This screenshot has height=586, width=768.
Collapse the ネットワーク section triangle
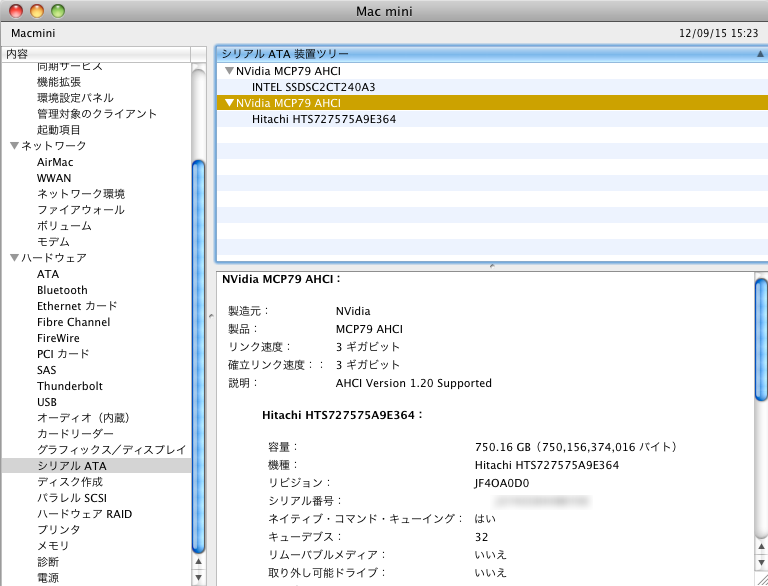click(14, 146)
